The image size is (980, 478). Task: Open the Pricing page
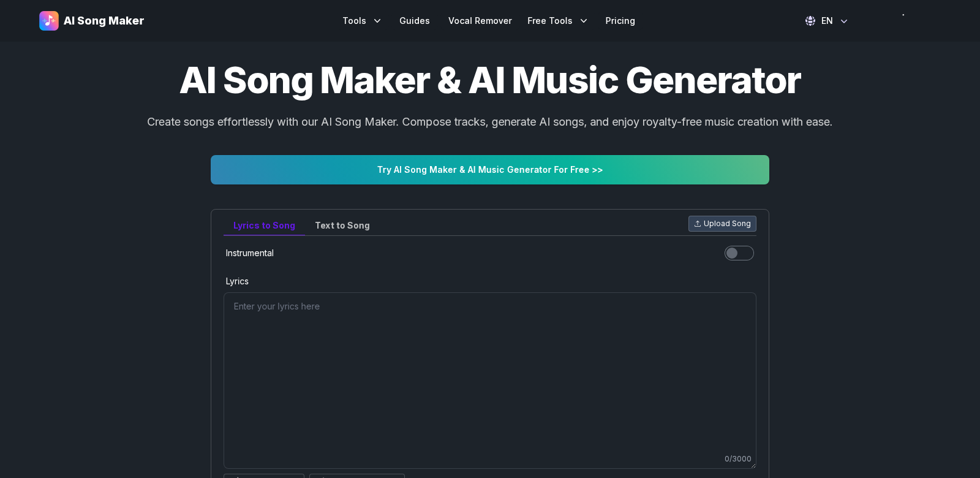click(620, 21)
